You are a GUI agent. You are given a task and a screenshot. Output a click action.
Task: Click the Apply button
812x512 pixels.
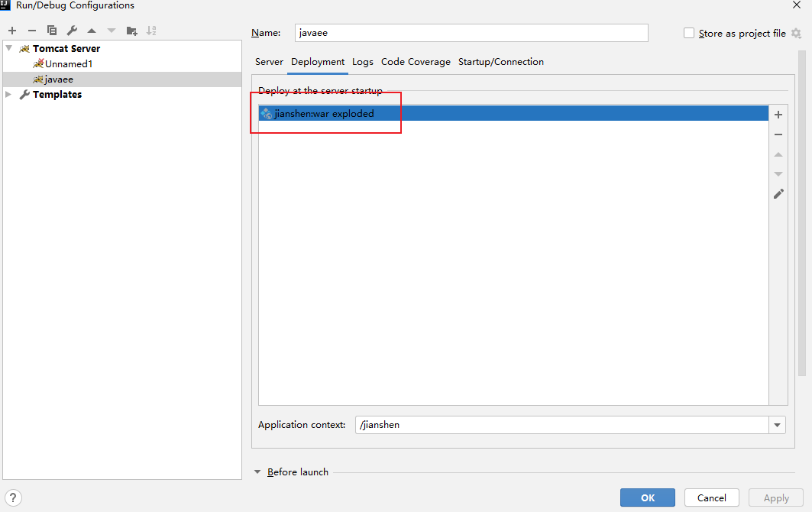pos(776,498)
